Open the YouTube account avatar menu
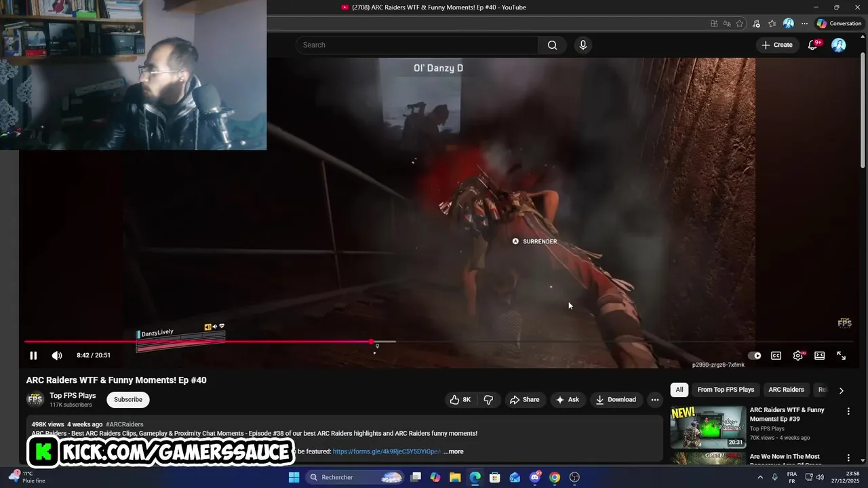 839,45
